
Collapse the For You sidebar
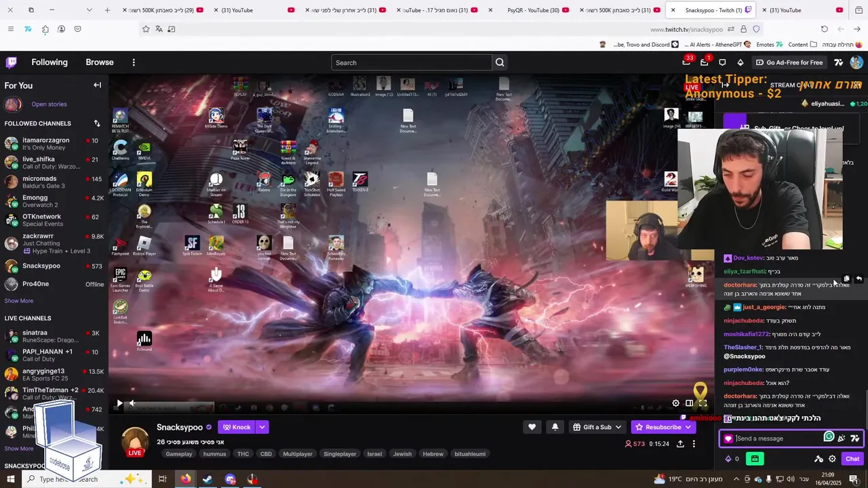[97, 85]
